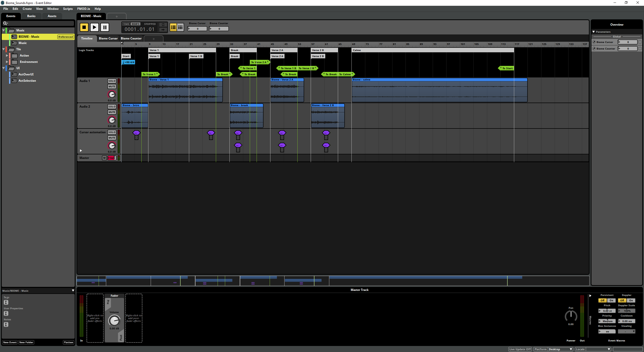This screenshot has height=352, width=644.
Task: Click the Pause transport button
Action: coord(105,27)
